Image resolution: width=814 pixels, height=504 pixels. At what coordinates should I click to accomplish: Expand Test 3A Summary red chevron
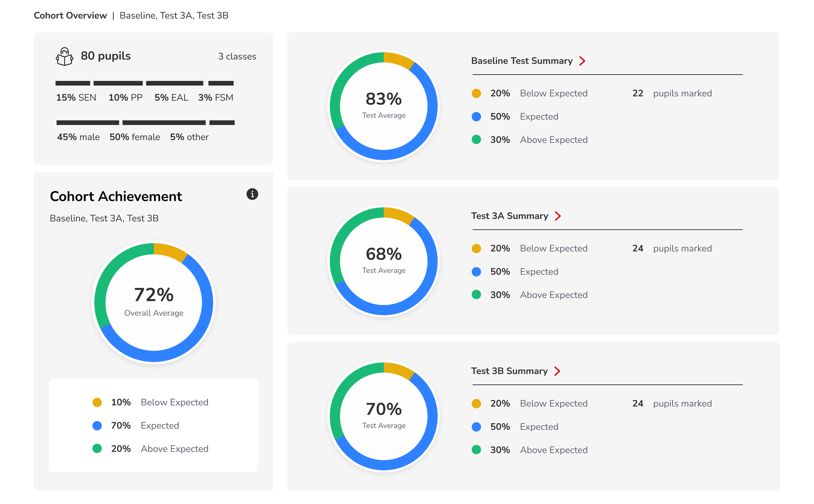coord(558,216)
